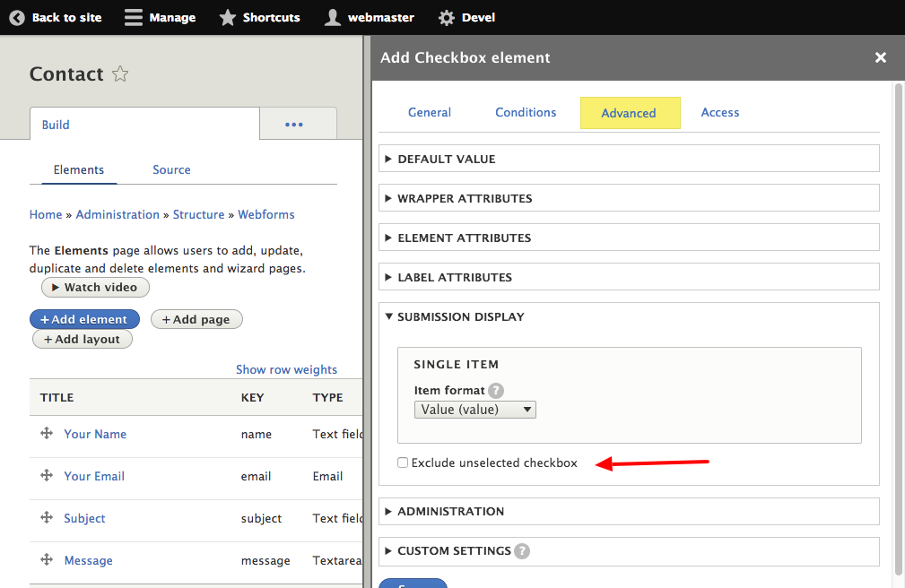Image resolution: width=905 pixels, height=588 pixels.
Task: Switch to the Access tab
Action: coord(719,113)
